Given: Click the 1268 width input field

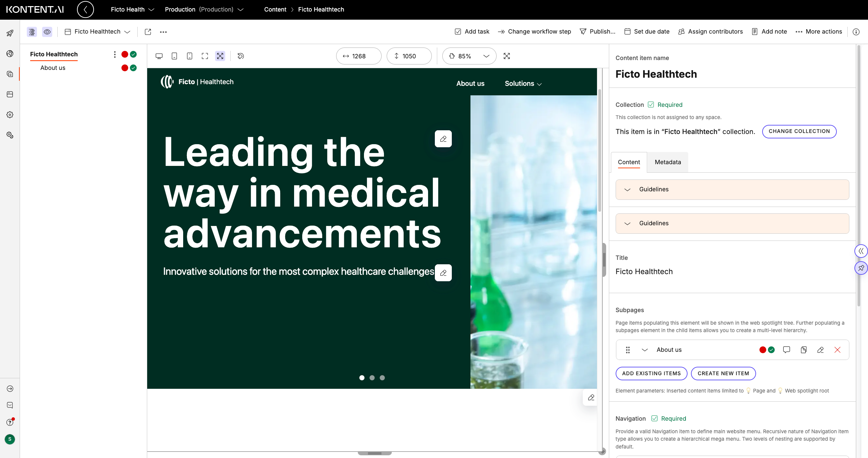Looking at the screenshot, I should coord(358,56).
